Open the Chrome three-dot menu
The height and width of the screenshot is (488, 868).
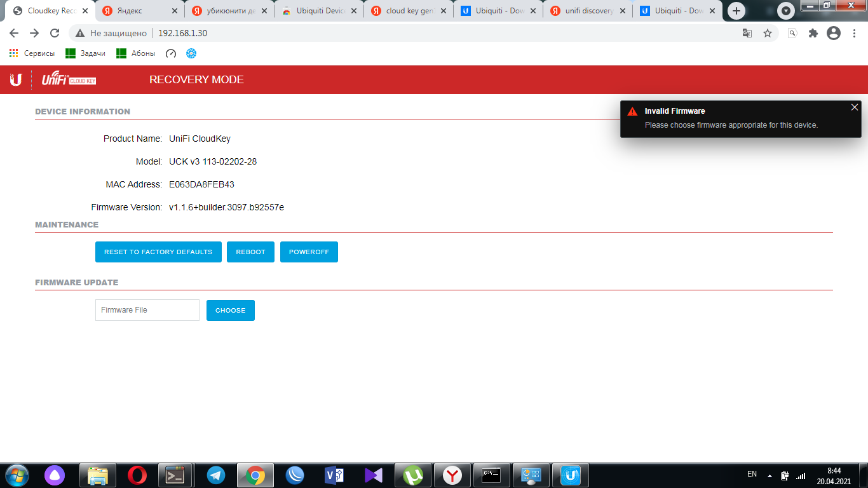(853, 33)
